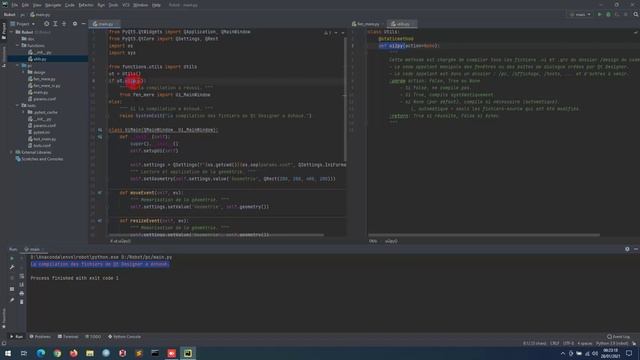Open Event Log in status bar
This screenshot has height=360, width=640.
(618, 337)
